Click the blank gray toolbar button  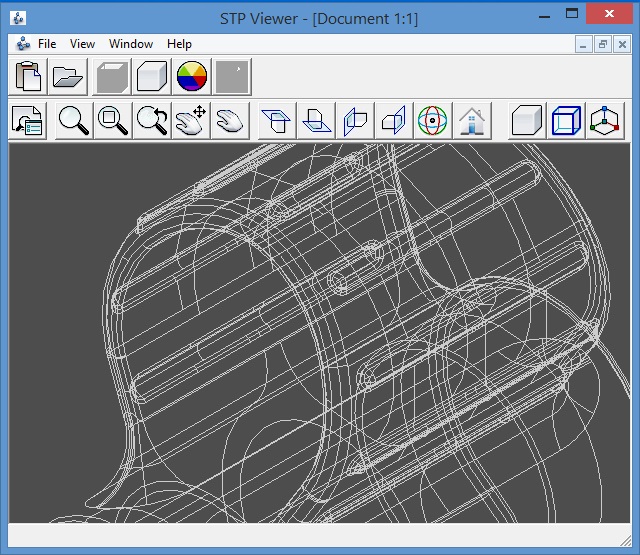coord(232,76)
